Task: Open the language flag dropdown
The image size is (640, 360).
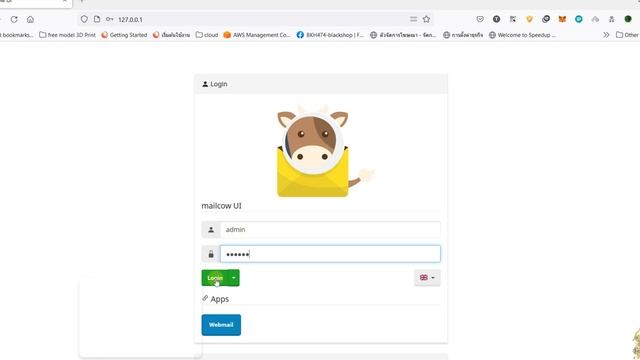Action: [x=427, y=278]
